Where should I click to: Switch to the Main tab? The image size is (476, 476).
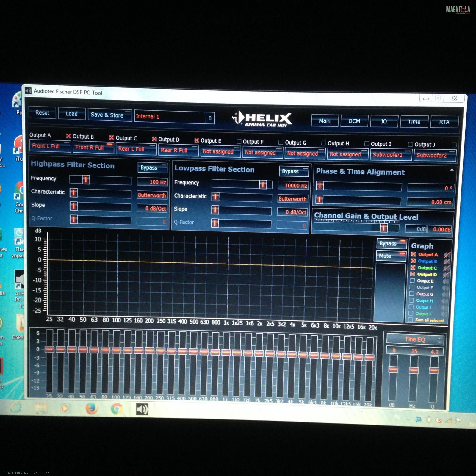(x=325, y=121)
